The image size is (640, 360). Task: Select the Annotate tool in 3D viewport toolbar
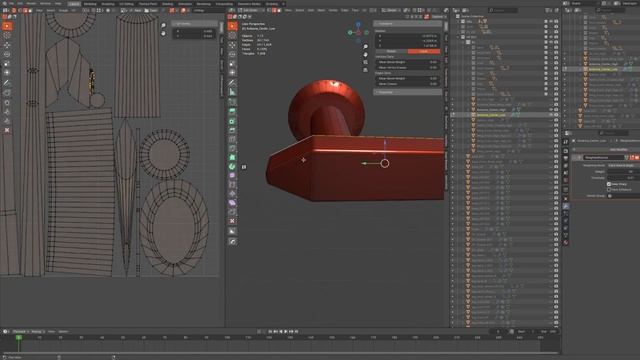coord(232,83)
